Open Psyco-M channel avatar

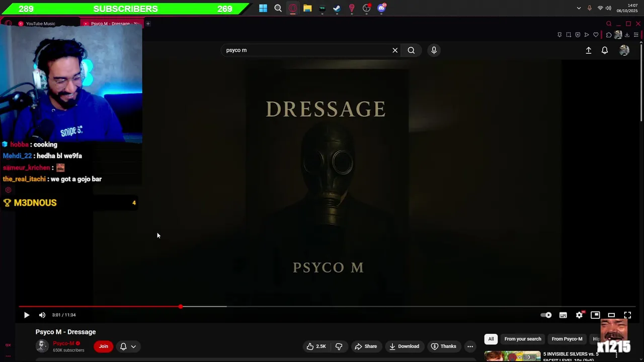42,346
